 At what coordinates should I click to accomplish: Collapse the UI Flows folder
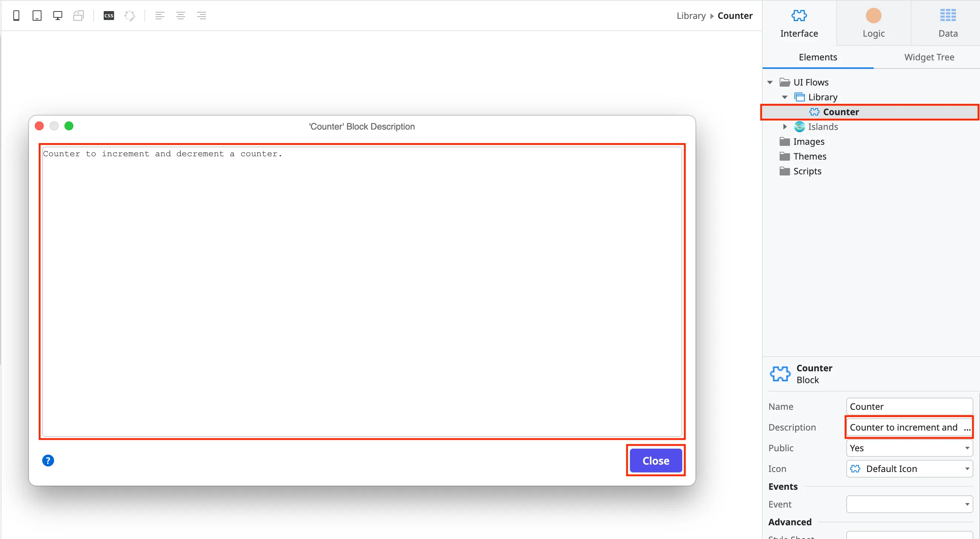(x=770, y=83)
